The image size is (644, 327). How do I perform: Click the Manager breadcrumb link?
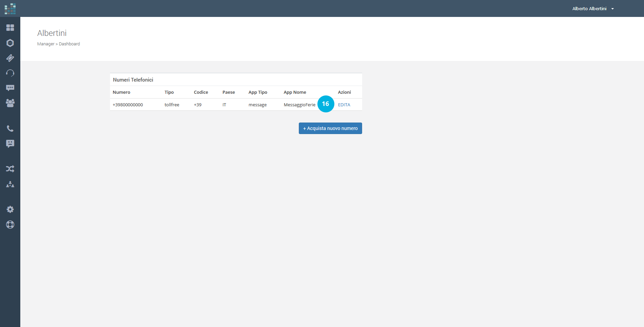[x=46, y=44]
